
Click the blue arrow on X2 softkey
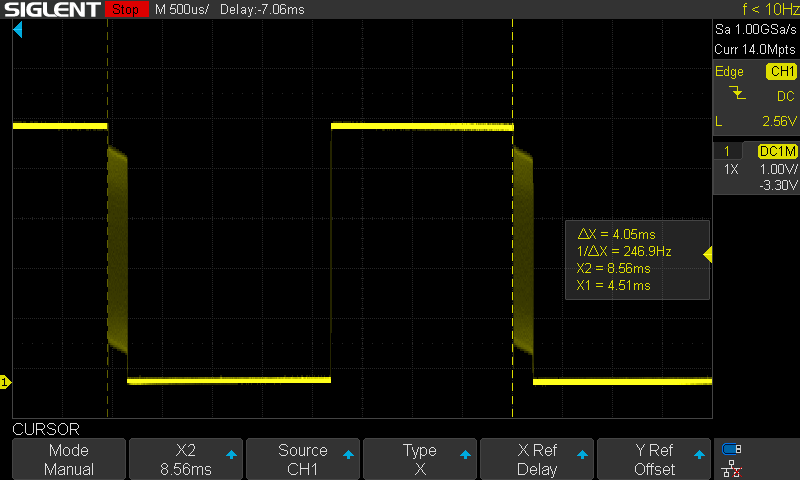231,454
